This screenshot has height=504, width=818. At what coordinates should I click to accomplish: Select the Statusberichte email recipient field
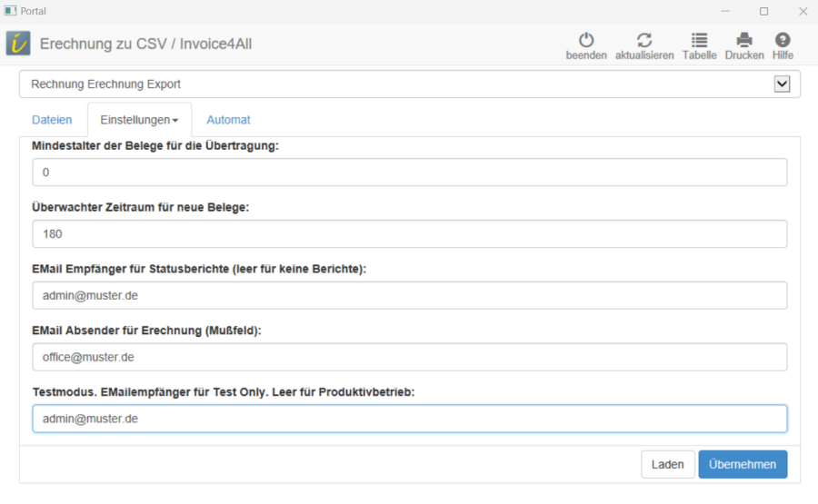409,296
